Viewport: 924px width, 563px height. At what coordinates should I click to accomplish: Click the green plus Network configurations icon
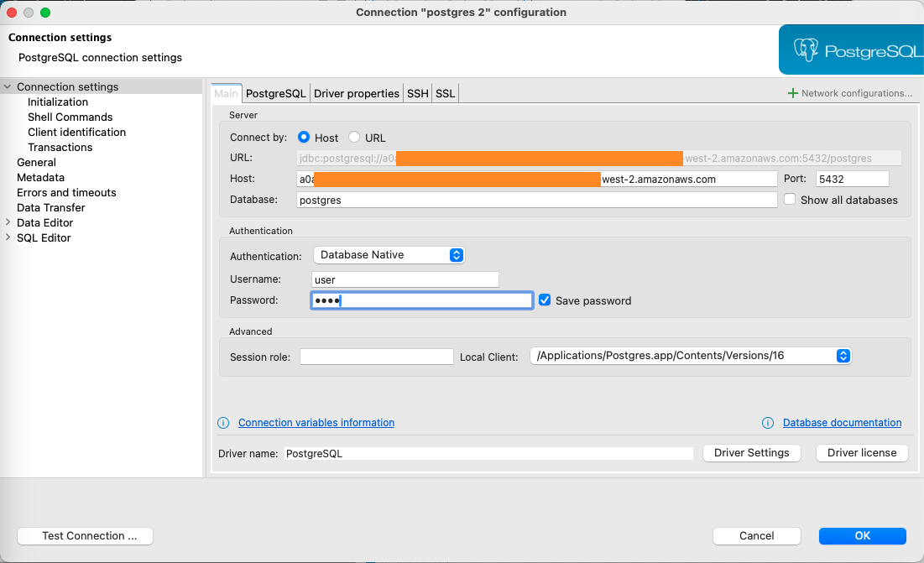(793, 93)
